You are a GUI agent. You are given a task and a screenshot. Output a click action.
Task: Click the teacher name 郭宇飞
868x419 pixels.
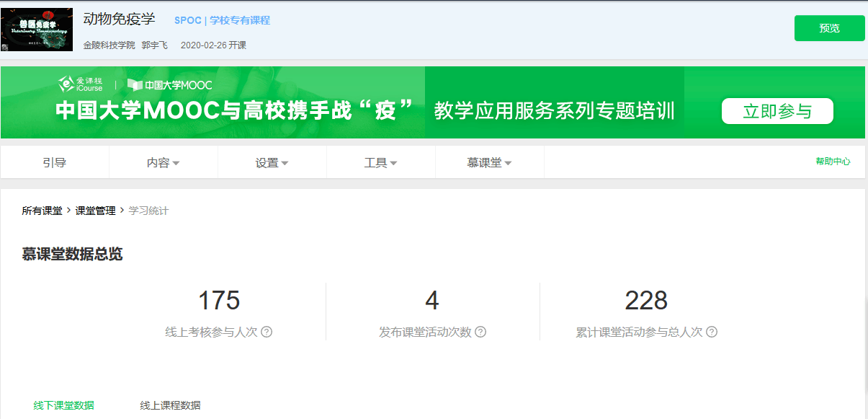(155, 45)
